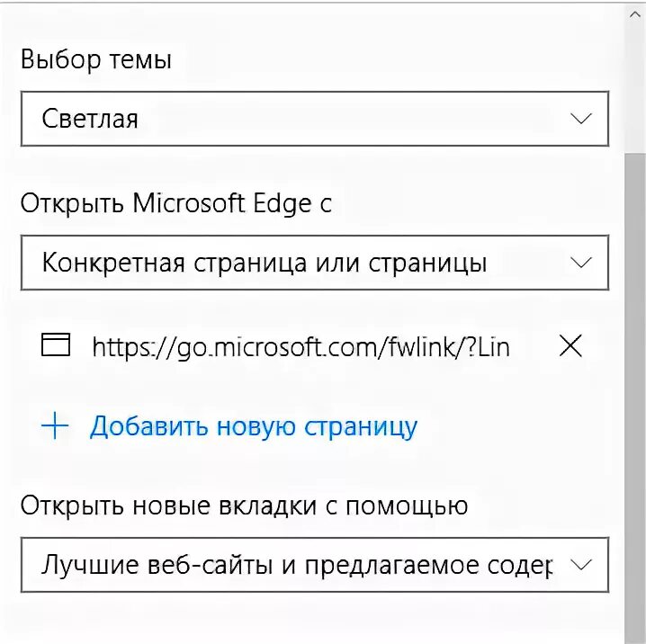The width and height of the screenshot is (646, 644).
Task: Click Конкретная страница или страницы text
Action: [265, 264]
